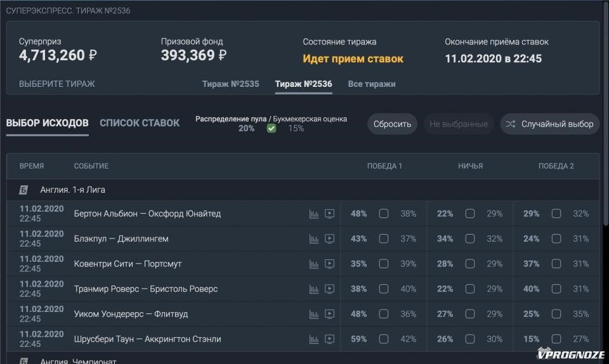The image size is (609, 364).
Task: Check Победа 1 for Блэкпул — Джиллингем
Action: tap(384, 238)
